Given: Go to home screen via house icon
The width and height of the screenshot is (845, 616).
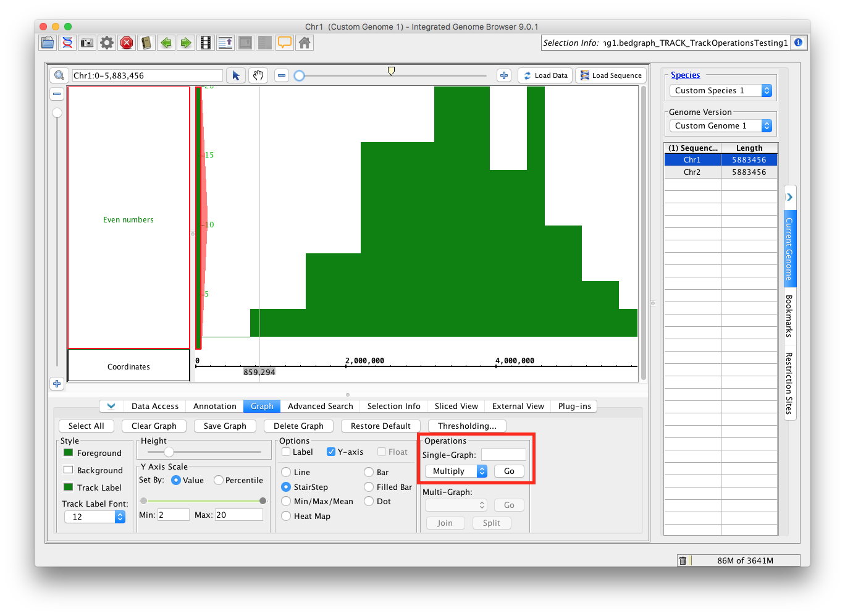Looking at the screenshot, I should coord(305,43).
